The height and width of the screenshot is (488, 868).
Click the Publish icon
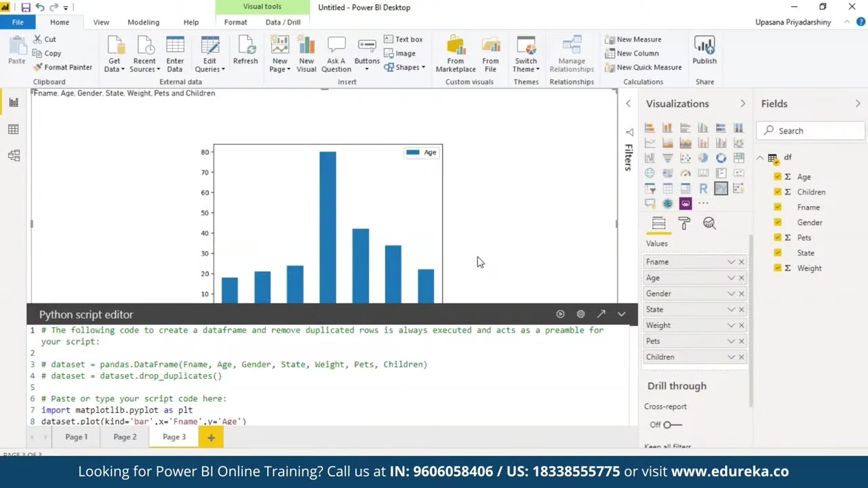[705, 52]
